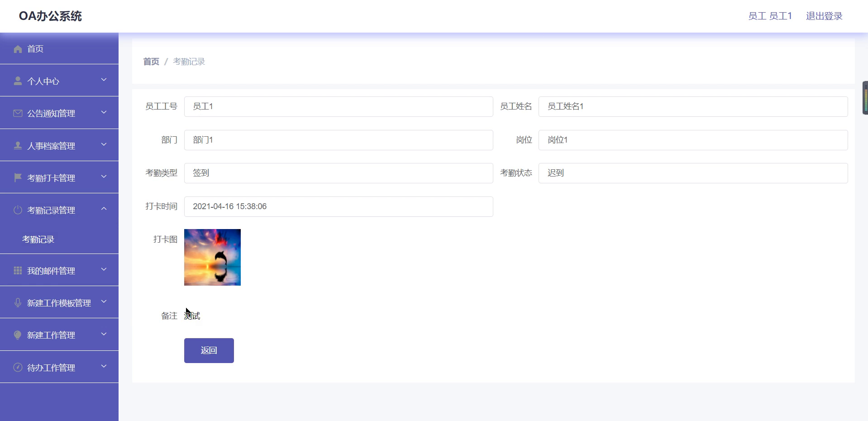Collapse the 考勤记录管理 chevron
Viewport: 868px width, 421px height.
[x=104, y=209]
